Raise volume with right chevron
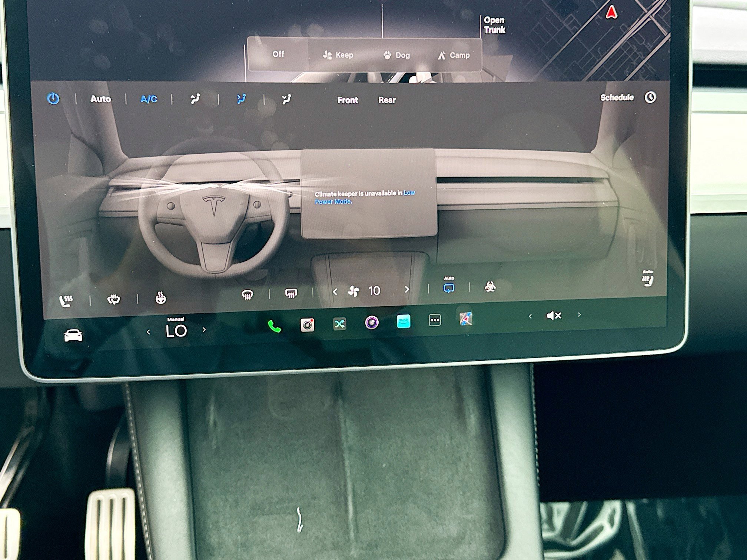This screenshot has height=560, width=747. click(580, 314)
